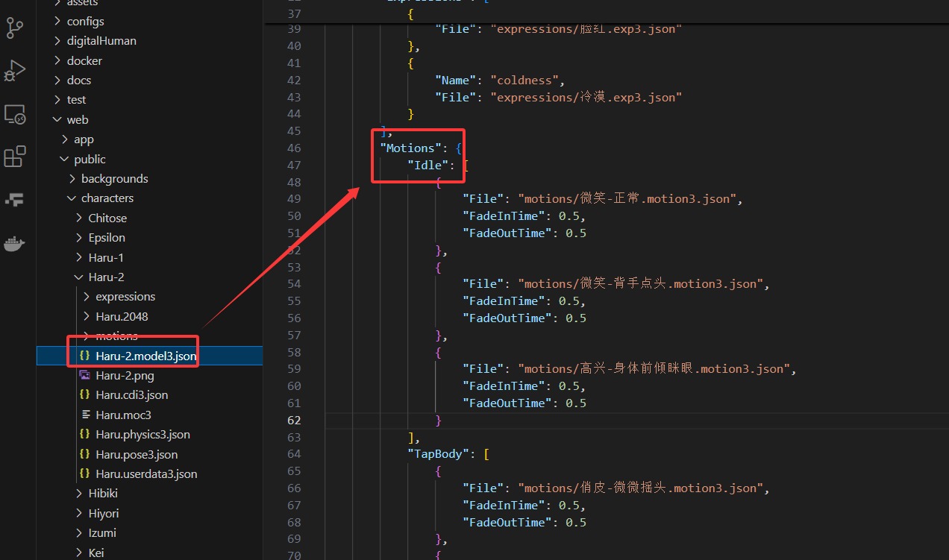Expand the digitalHuman folder chevron
This screenshot has height=560, width=949.
pyautogui.click(x=57, y=40)
